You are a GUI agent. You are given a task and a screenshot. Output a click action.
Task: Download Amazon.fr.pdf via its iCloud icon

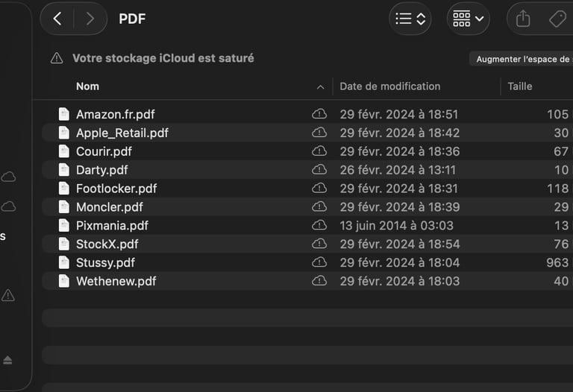pyautogui.click(x=319, y=114)
